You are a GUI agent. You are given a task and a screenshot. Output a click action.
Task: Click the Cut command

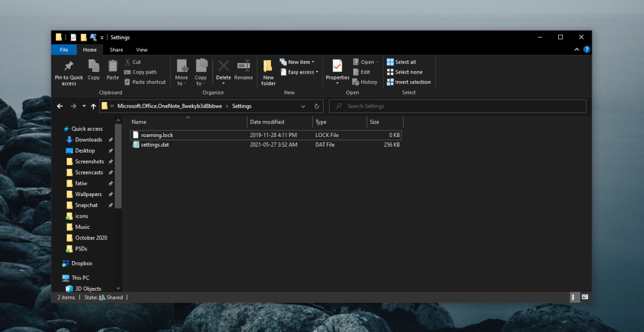(133, 62)
